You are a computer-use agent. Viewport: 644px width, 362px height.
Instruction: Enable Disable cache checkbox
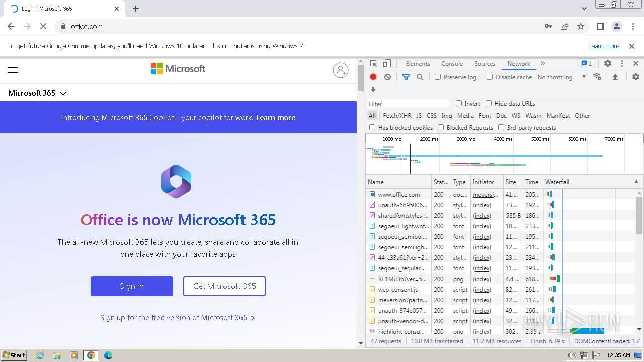coord(490,77)
